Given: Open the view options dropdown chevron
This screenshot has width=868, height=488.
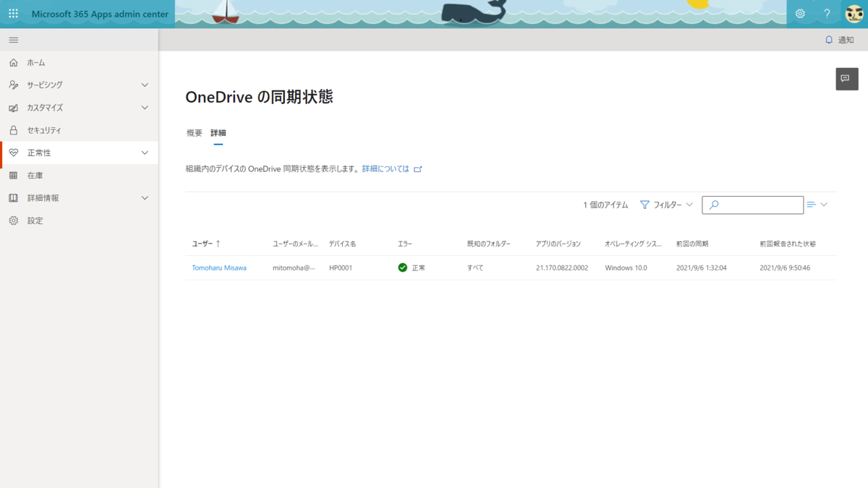Looking at the screenshot, I should click(x=824, y=205).
